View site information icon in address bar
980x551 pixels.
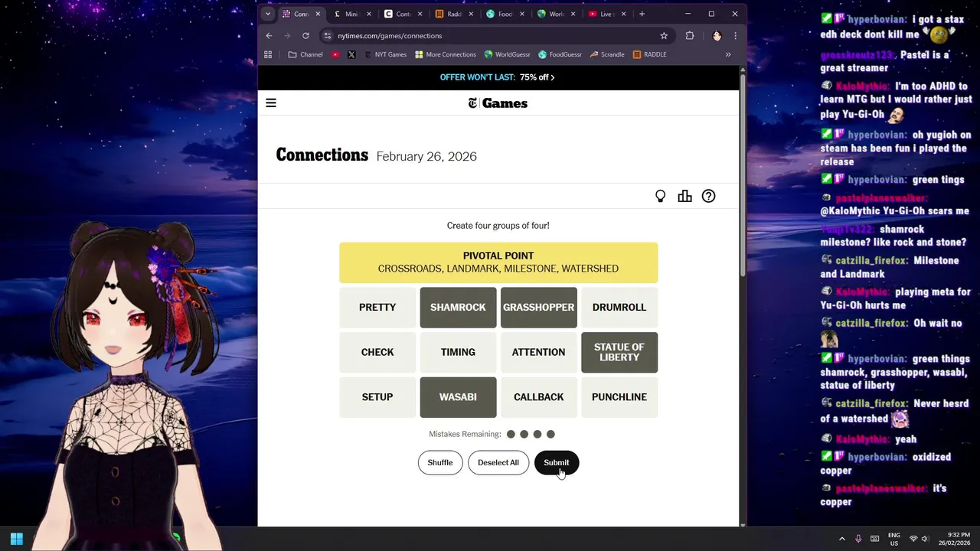[328, 35]
